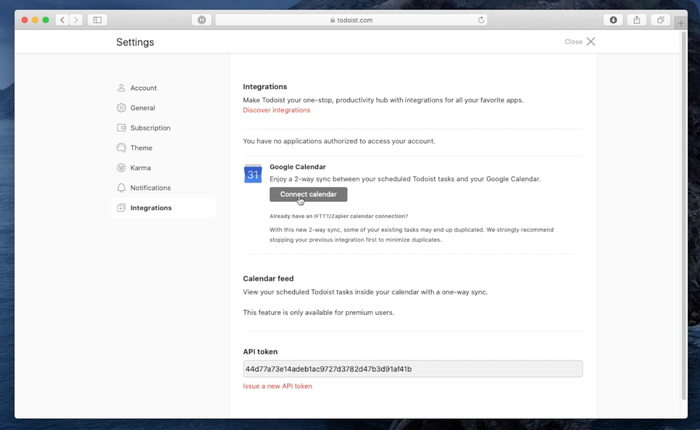This screenshot has height=430, width=700.
Task: Open a new tab with plus button
Action: [x=680, y=23]
